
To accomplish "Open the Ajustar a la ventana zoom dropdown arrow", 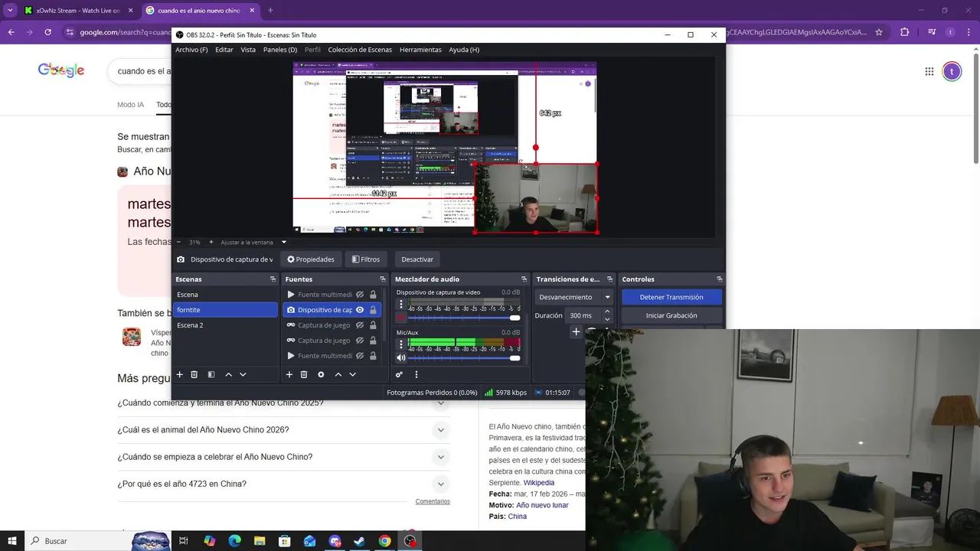I will click(283, 242).
